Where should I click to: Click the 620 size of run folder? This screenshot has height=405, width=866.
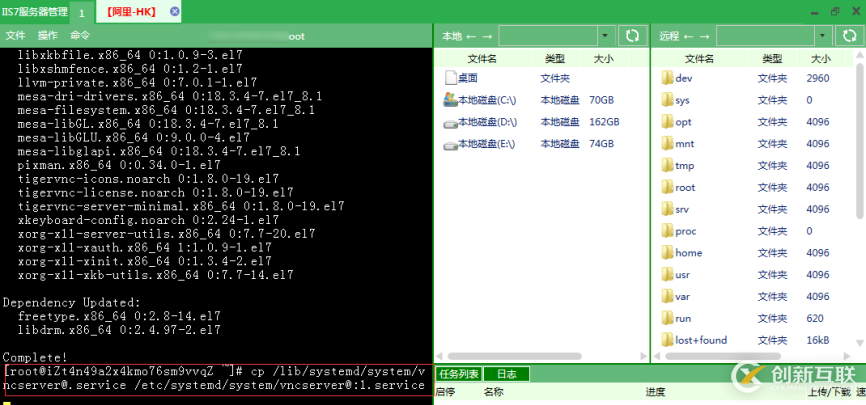815,318
